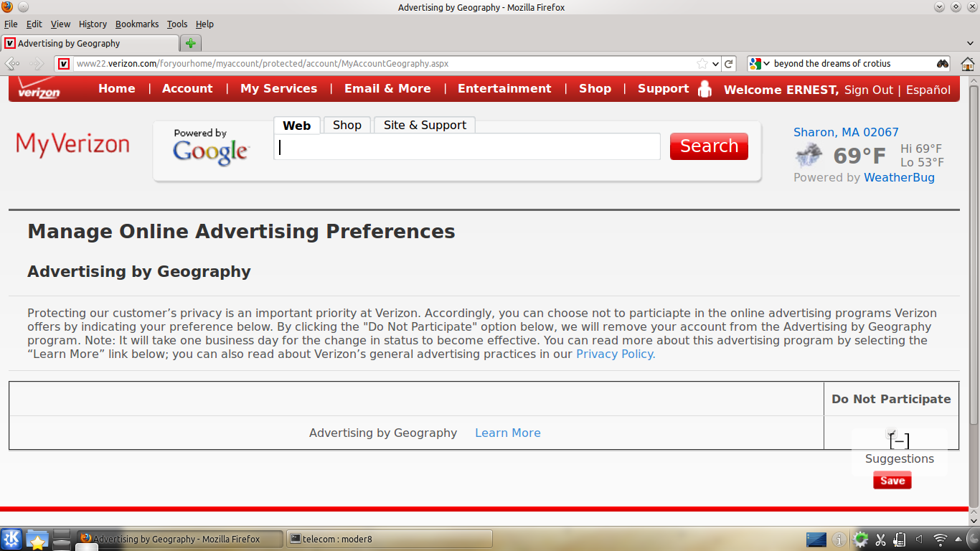This screenshot has width=980, height=551.
Task: Open the History menu
Action: [93, 24]
